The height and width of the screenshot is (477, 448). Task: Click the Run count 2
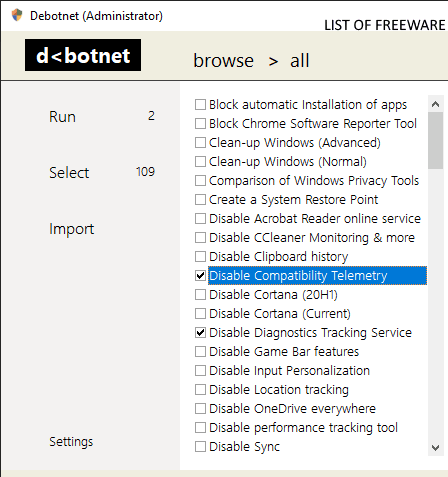click(x=151, y=116)
